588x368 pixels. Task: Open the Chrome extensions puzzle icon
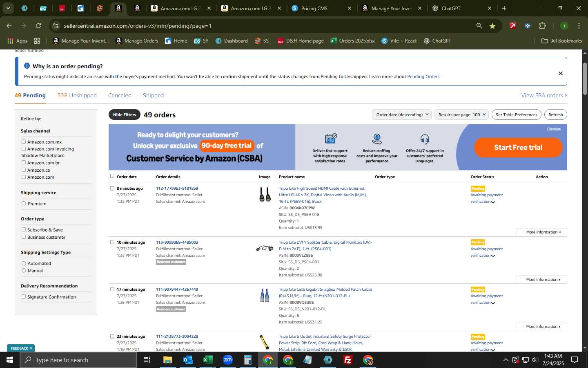(x=542, y=26)
